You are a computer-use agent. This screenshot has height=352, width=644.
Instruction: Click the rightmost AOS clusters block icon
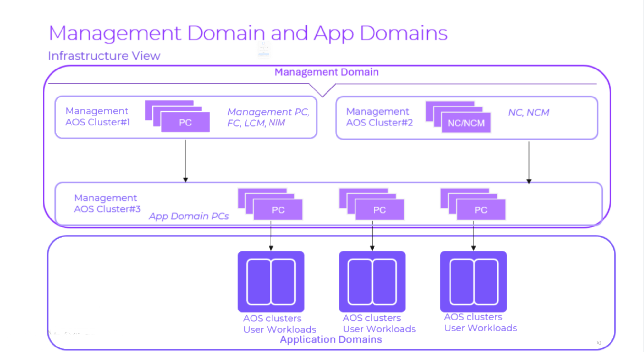[473, 282]
